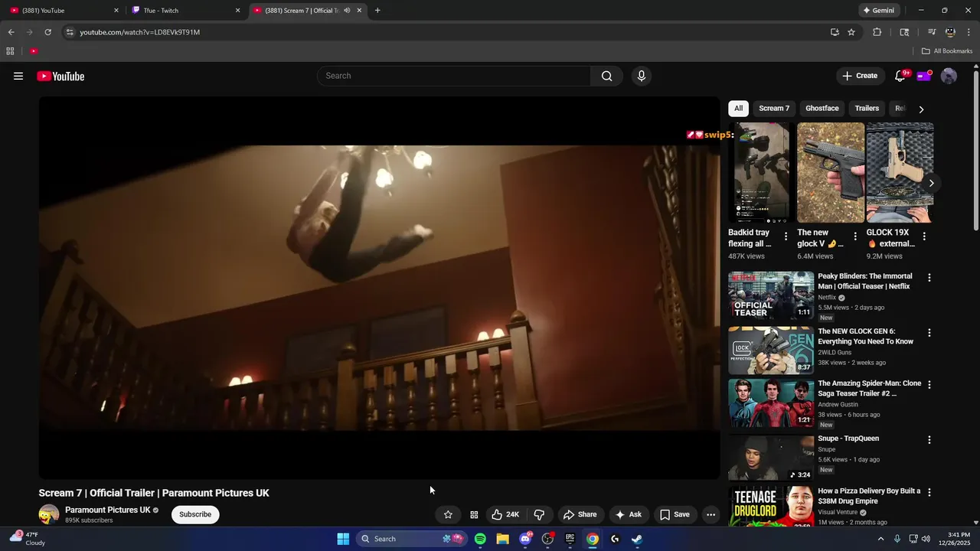Open options for GLOCK 19X short
The height and width of the screenshot is (551, 980).
pos(924,236)
